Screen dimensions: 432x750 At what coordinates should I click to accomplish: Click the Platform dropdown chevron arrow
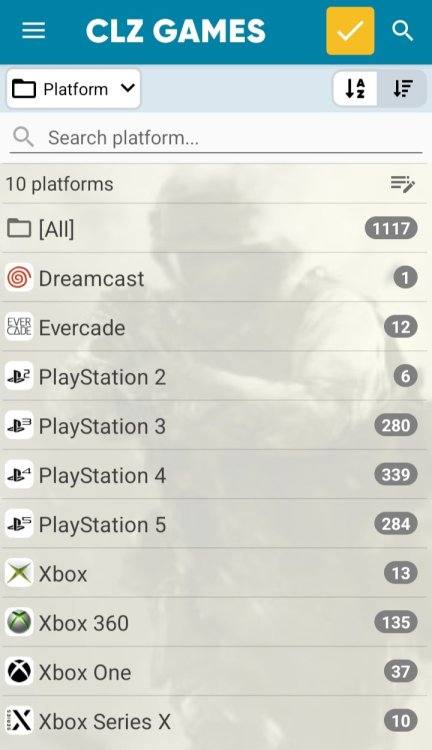[128, 88]
